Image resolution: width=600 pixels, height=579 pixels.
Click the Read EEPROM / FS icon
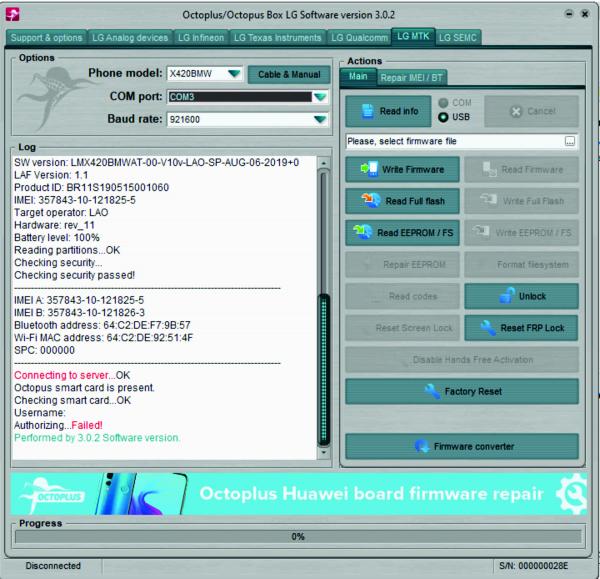pyautogui.click(x=362, y=232)
